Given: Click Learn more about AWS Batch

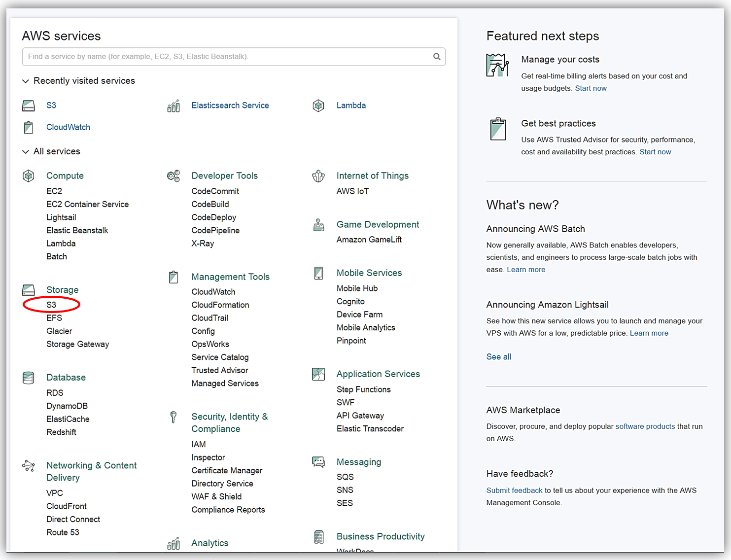Looking at the screenshot, I should point(526,270).
